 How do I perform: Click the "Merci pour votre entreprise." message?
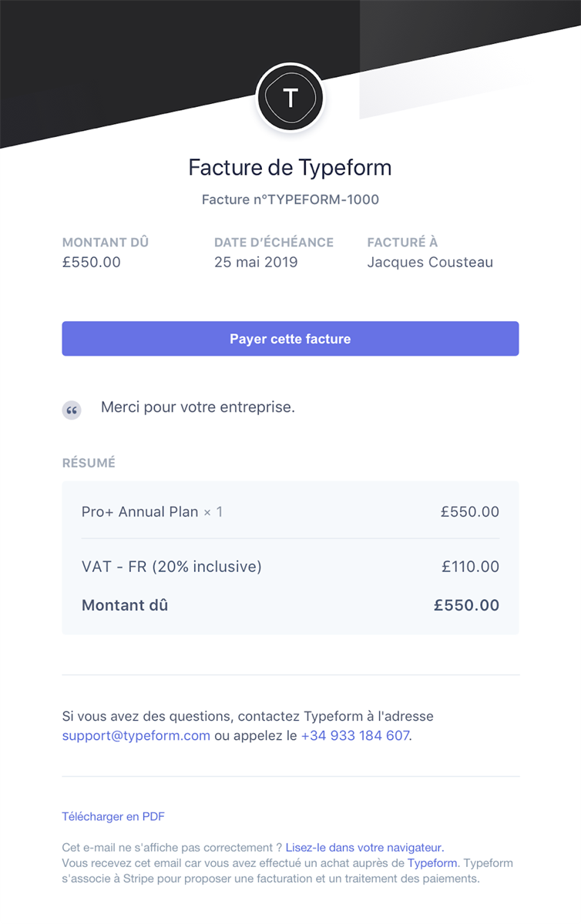[x=198, y=407]
